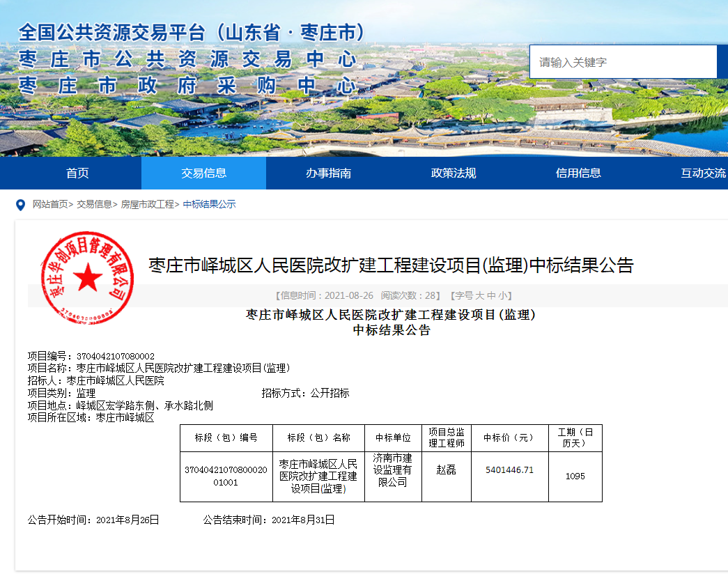Set font size to 中
This screenshot has width=728, height=574.
pyautogui.click(x=491, y=295)
